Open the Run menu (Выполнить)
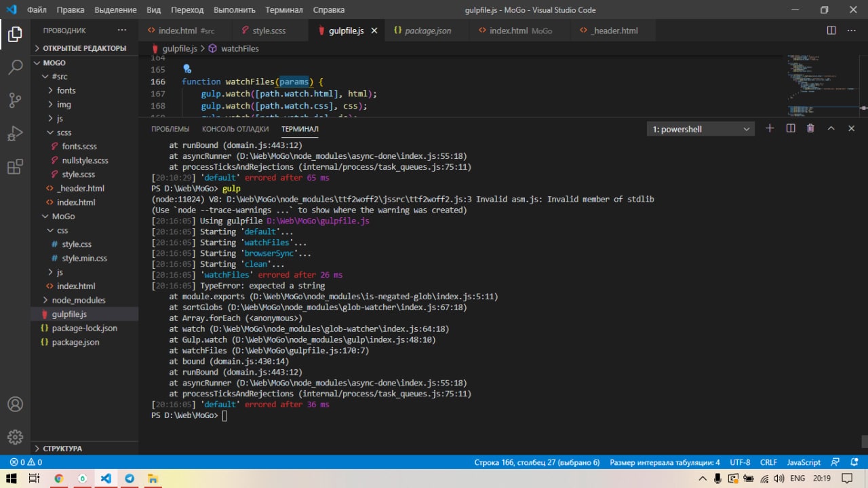 coord(235,10)
